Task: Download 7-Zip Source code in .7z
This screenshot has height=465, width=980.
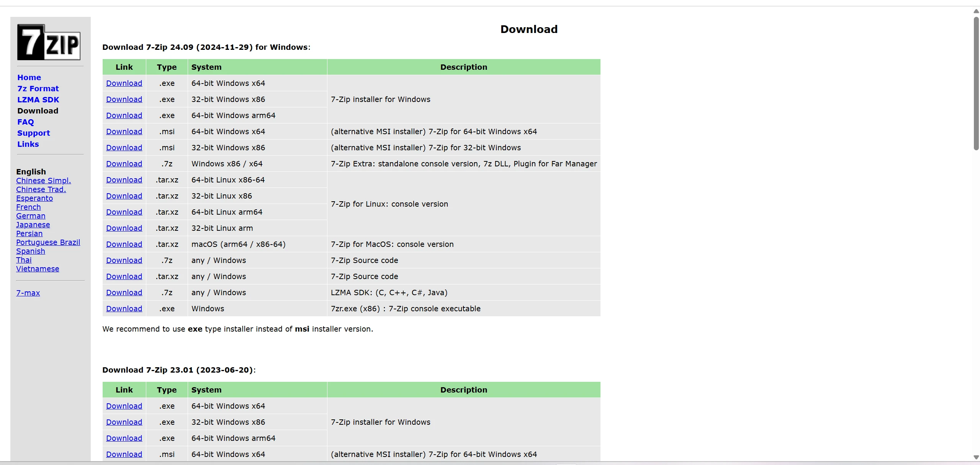Action: [x=124, y=260]
